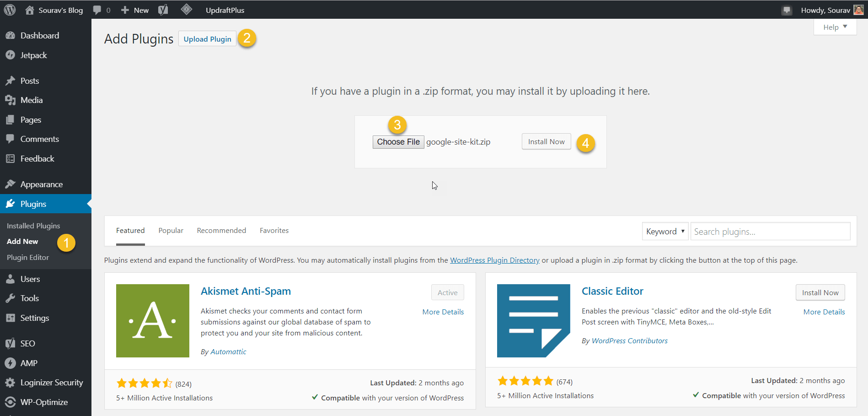Click the SEO Yoast sidebar icon

tap(11, 344)
